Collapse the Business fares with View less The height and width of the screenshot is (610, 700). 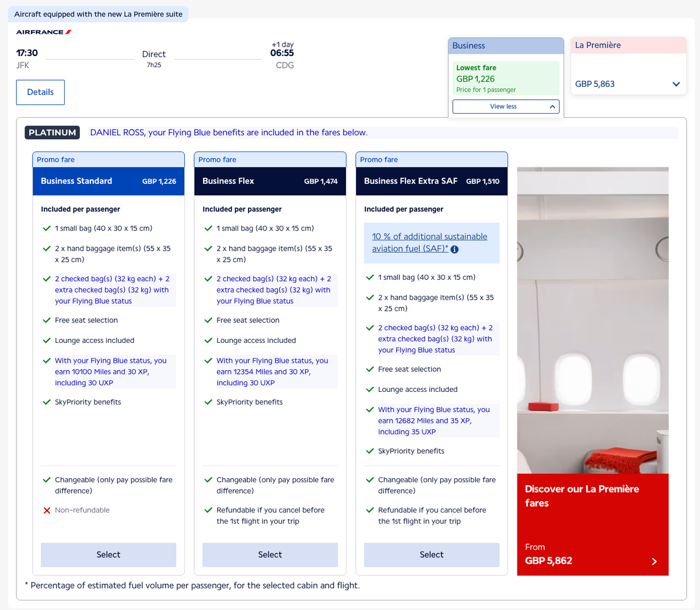click(505, 106)
